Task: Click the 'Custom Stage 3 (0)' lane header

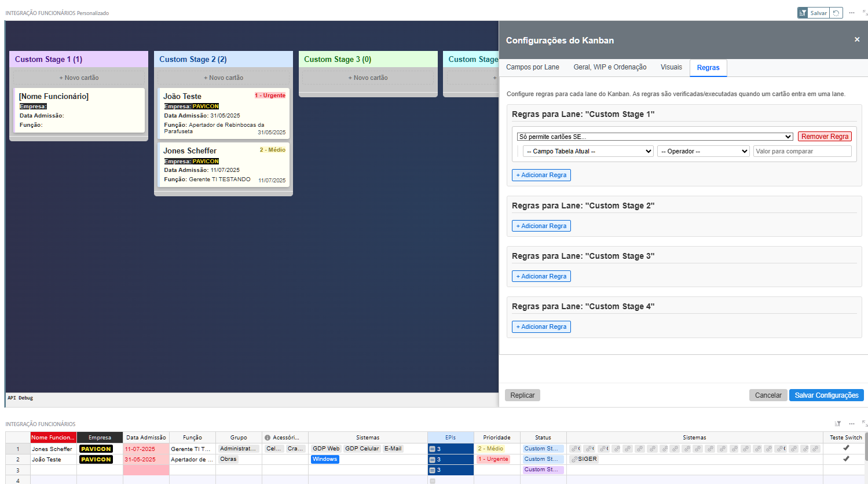Action: coord(368,59)
